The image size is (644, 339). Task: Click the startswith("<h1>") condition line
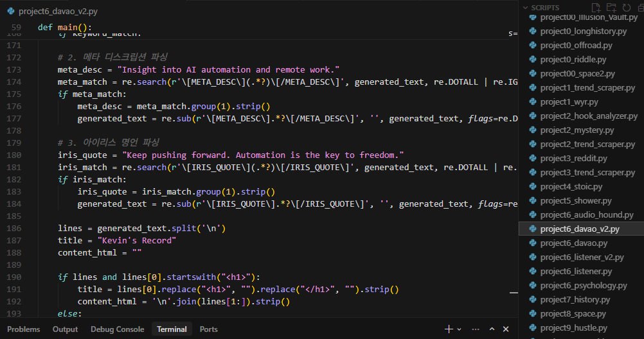[x=159, y=277]
